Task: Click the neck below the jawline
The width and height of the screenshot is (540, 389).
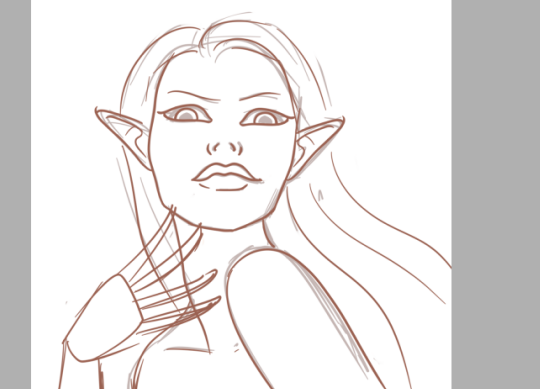Action: [x=238, y=241]
